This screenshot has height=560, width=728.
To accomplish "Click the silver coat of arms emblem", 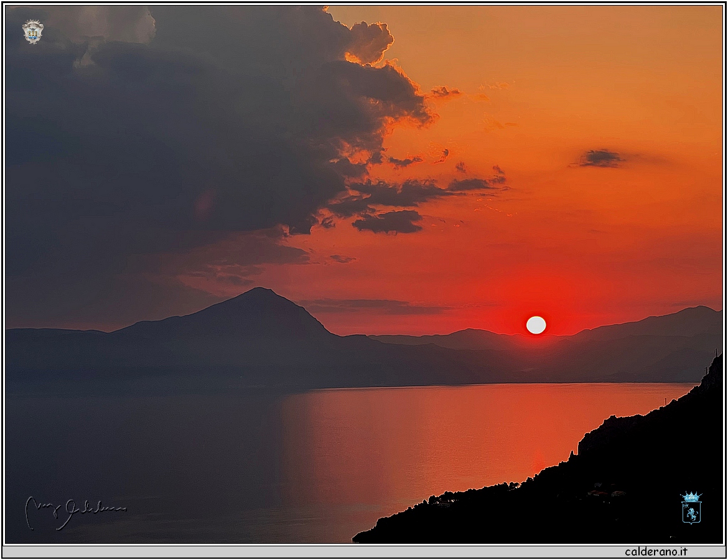I will click(x=33, y=32).
